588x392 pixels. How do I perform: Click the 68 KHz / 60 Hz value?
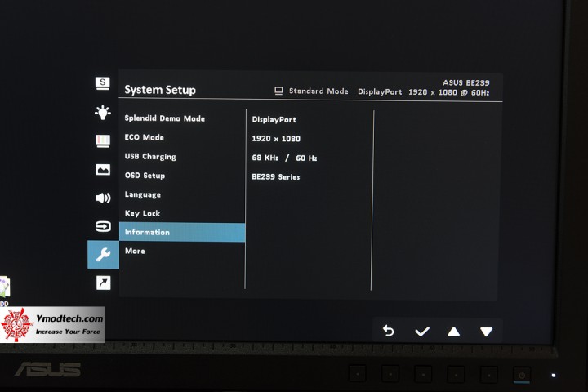point(285,158)
